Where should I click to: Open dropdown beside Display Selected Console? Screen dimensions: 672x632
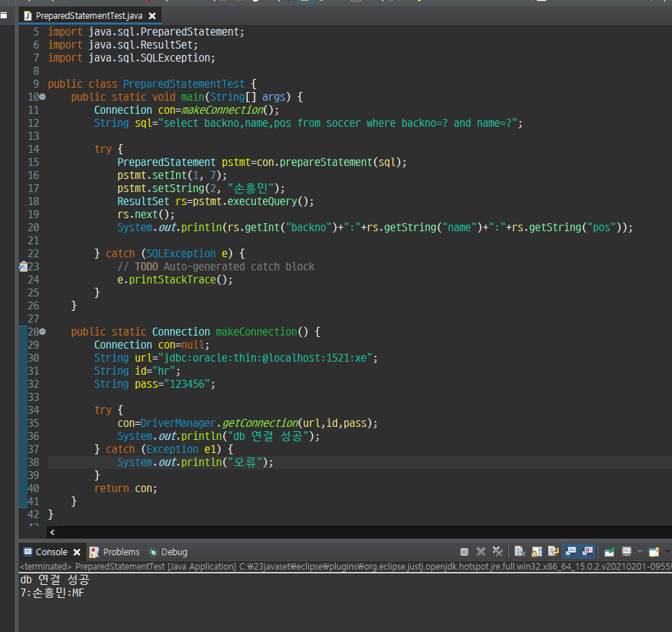click(x=639, y=552)
